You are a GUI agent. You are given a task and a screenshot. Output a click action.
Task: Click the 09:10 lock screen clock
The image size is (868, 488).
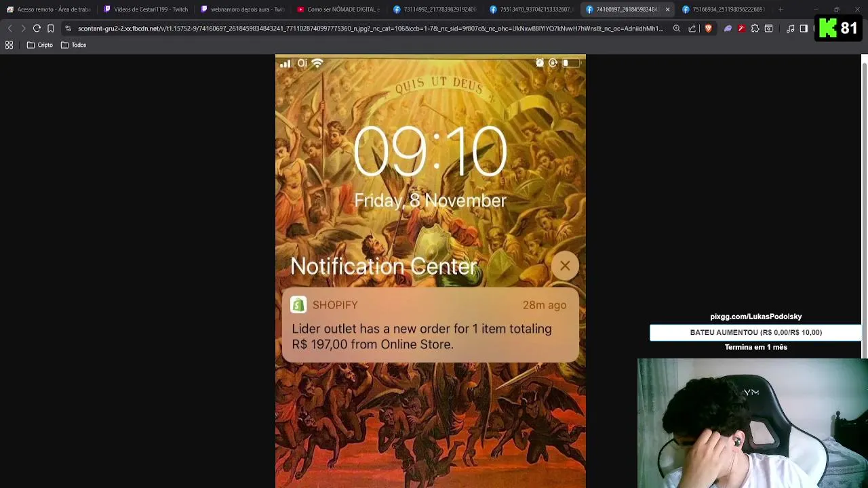(431, 152)
